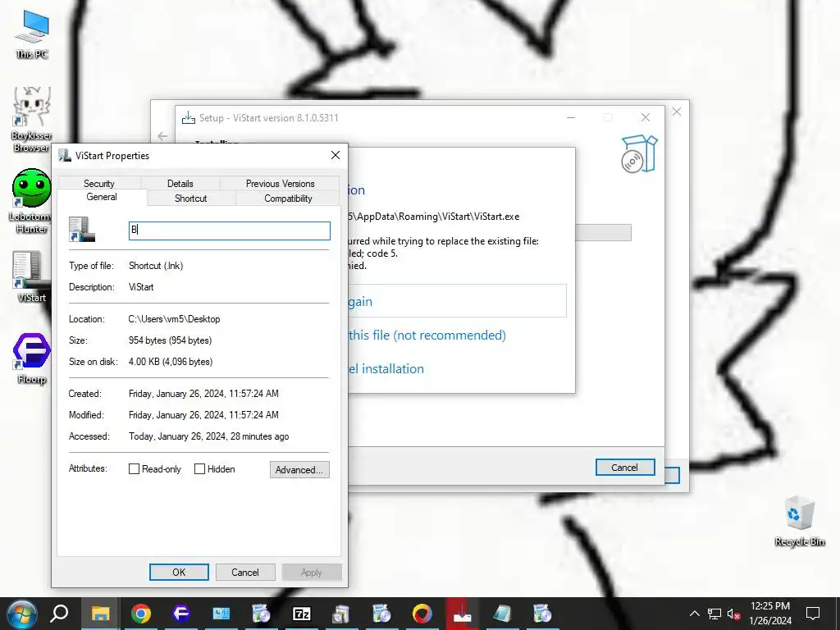840x630 pixels.
Task: Click the Size on disk value 4.00 KB
Action: (171, 362)
